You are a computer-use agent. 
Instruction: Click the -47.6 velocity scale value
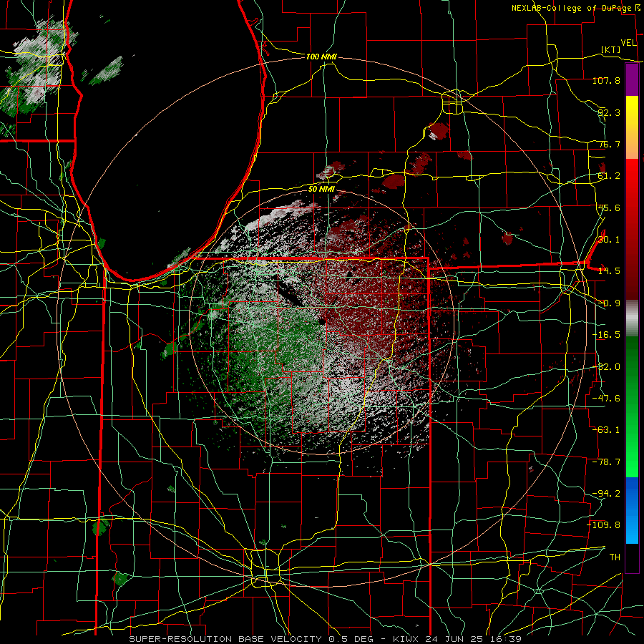coord(606,399)
